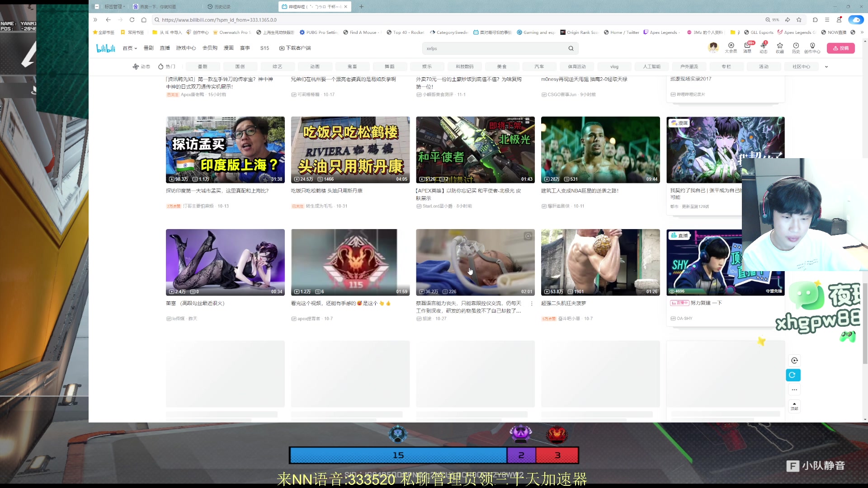
Task: Click the browser extensions puzzle icon
Action: (815, 20)
